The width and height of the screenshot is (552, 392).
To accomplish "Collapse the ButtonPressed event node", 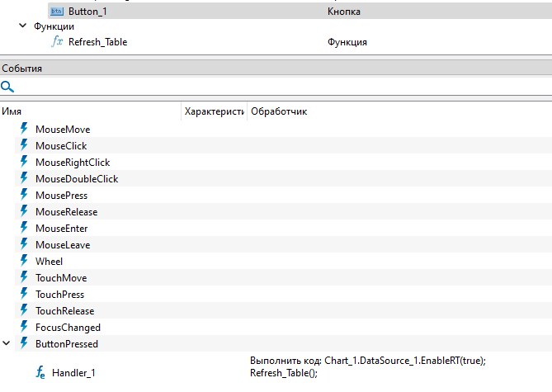I will 7,343.
